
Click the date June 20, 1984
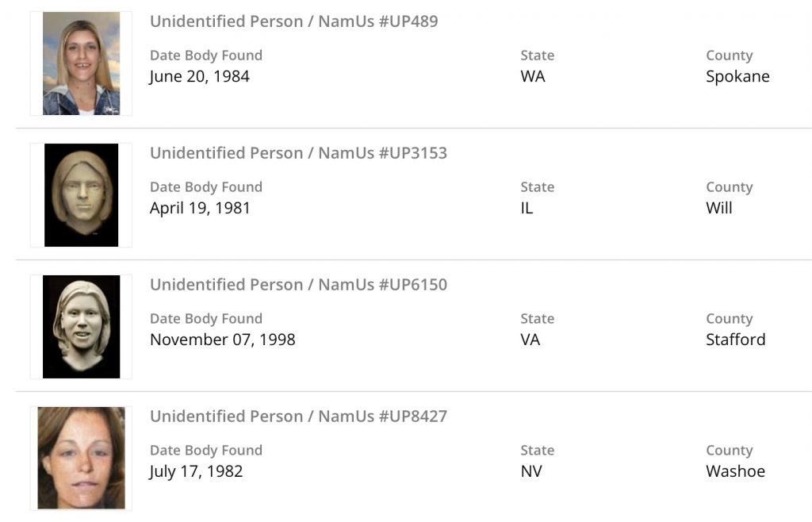click(x=199, y=77)
